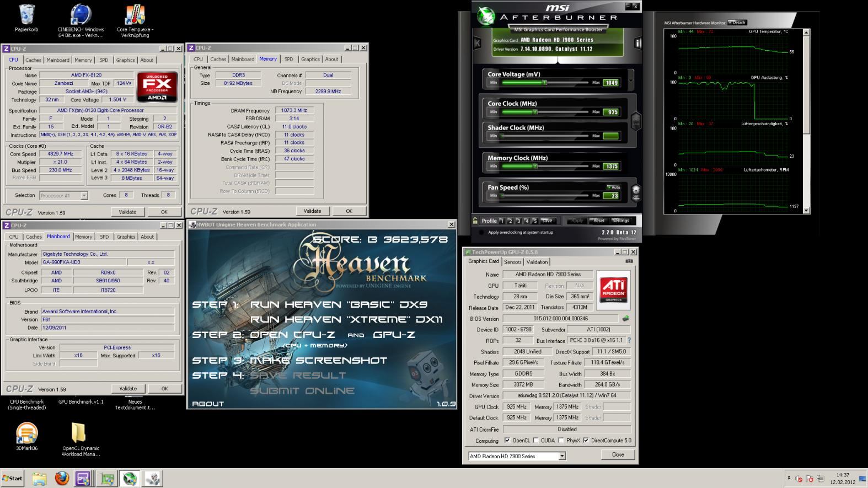Switch to Sensors tab in GPU-Z
Viewport: 868px width, 488px height.
[512, 262]
